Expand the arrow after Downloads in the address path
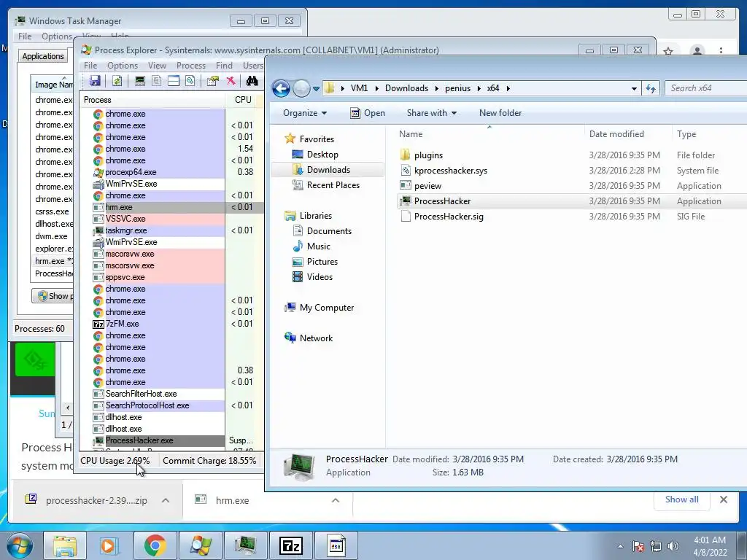 [437, 88]
